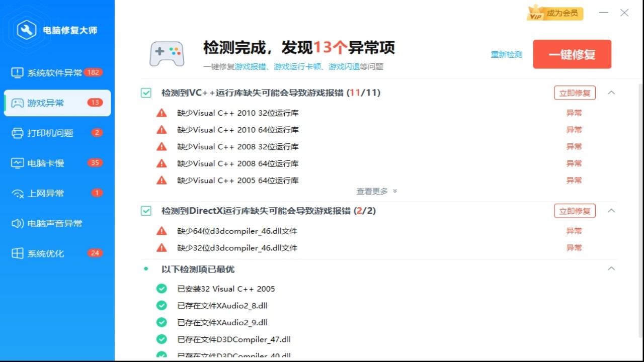Click the 系统优化 sidebar icon

pos(17,253)
